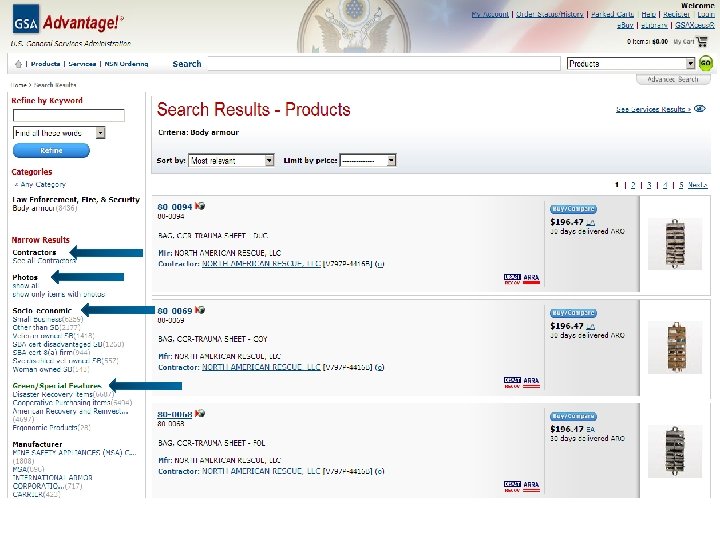Click the green GO search button
Image resolution: width=720 pixels, height=540 pixels.
pyautogui.click(x=705, y=63)
